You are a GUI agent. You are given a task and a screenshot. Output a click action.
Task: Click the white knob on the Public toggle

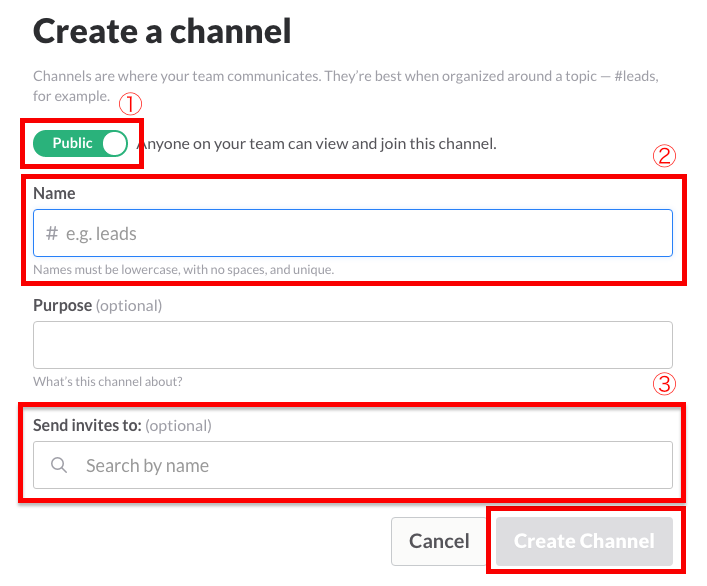click(x=115, y=143)
